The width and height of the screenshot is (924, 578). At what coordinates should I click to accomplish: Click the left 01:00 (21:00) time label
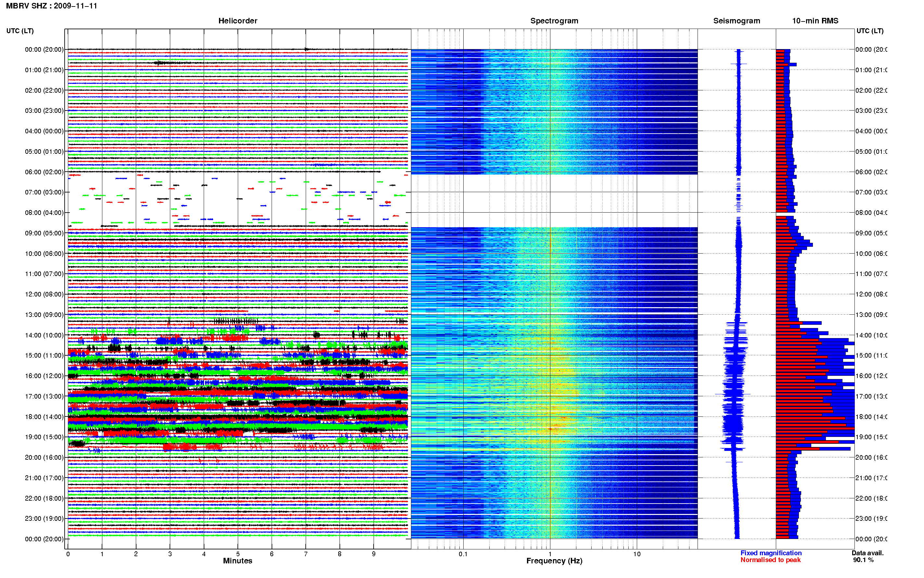44,70
